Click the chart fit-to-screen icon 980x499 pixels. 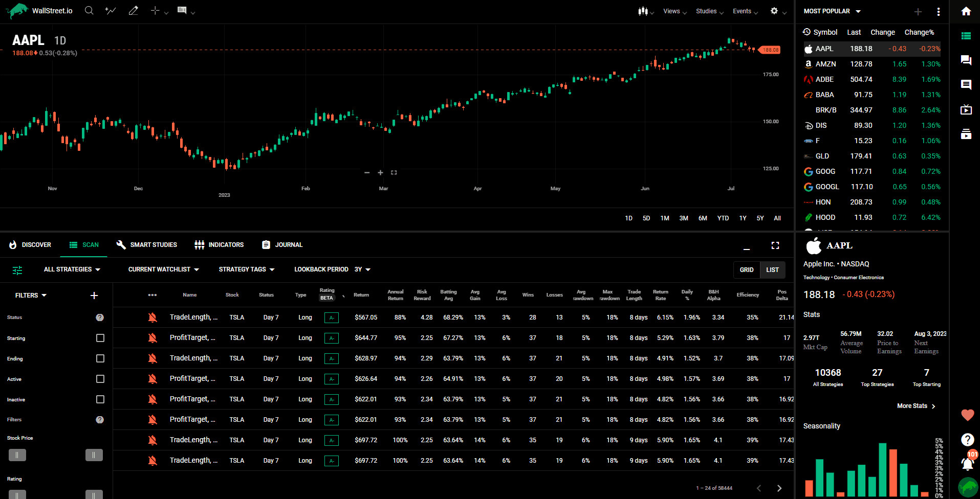[x=394, y=173]
